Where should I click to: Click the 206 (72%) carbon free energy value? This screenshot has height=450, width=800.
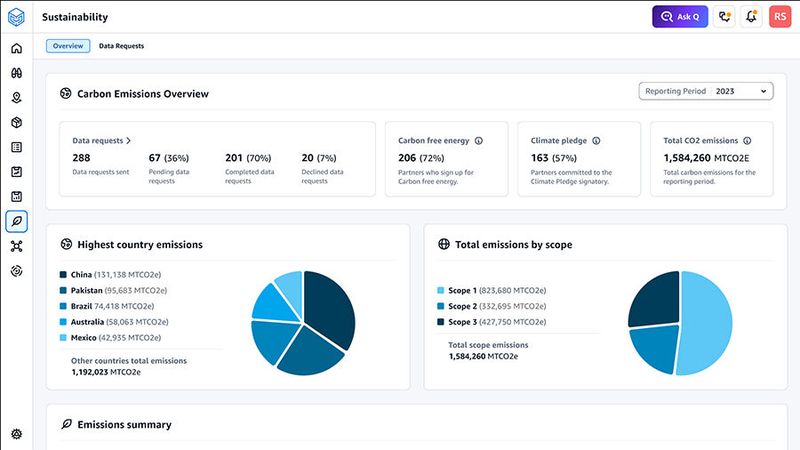tap(421, 158)
